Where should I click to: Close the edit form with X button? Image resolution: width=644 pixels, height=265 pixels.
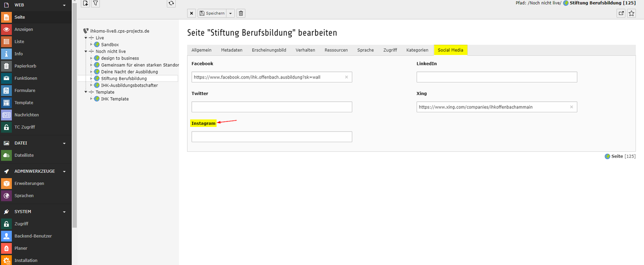pos(192,13)
